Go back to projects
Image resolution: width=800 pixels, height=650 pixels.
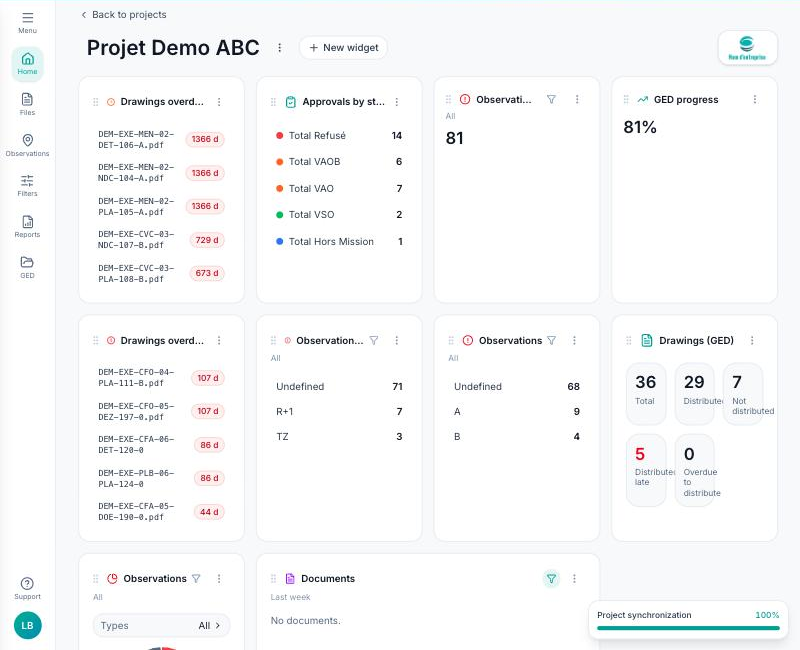(x=124, y=15)
